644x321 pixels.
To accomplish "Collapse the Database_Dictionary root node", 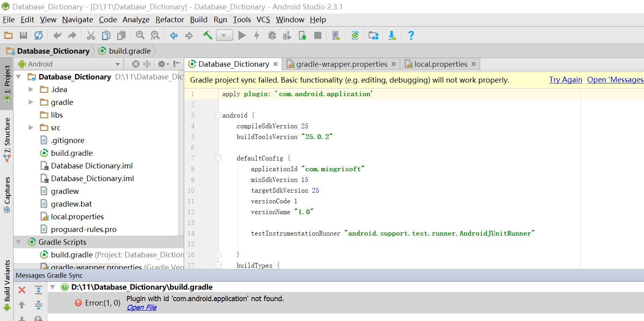I will [19, 77].
